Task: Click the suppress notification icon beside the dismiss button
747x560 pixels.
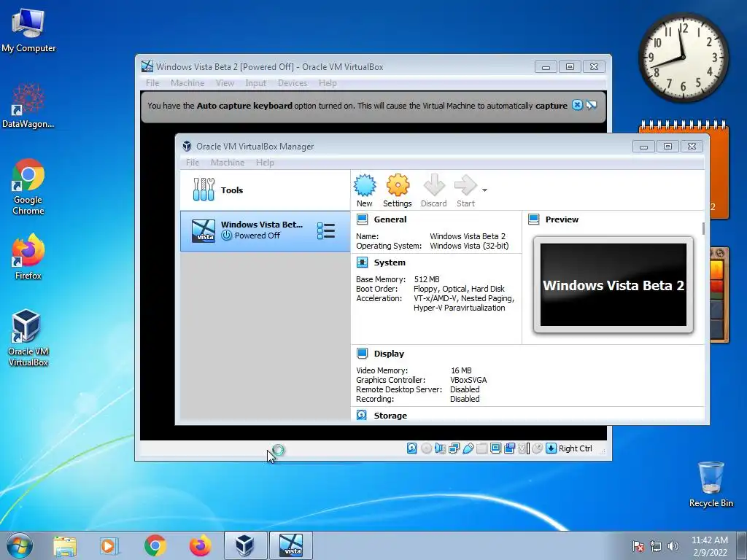Action: pos(592,105)
